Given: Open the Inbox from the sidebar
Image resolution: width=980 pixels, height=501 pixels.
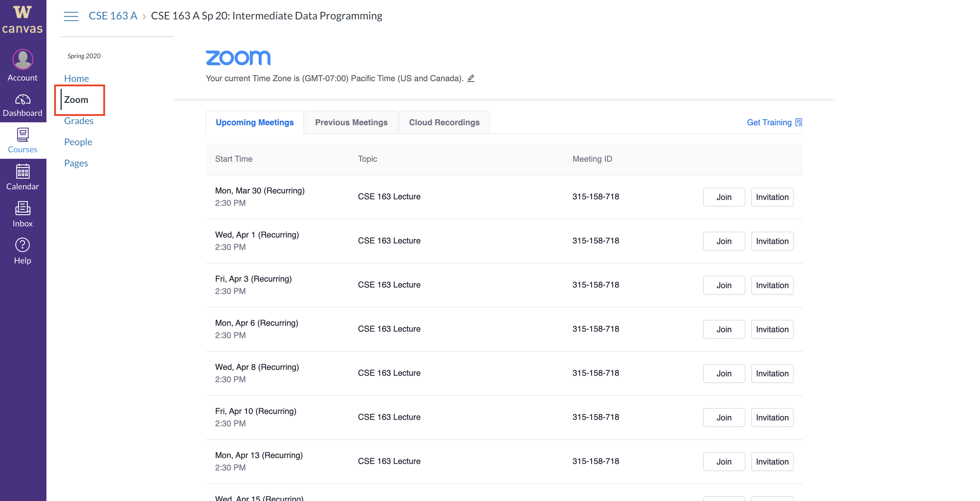Looking at the screenshot, I should [22, 213].
